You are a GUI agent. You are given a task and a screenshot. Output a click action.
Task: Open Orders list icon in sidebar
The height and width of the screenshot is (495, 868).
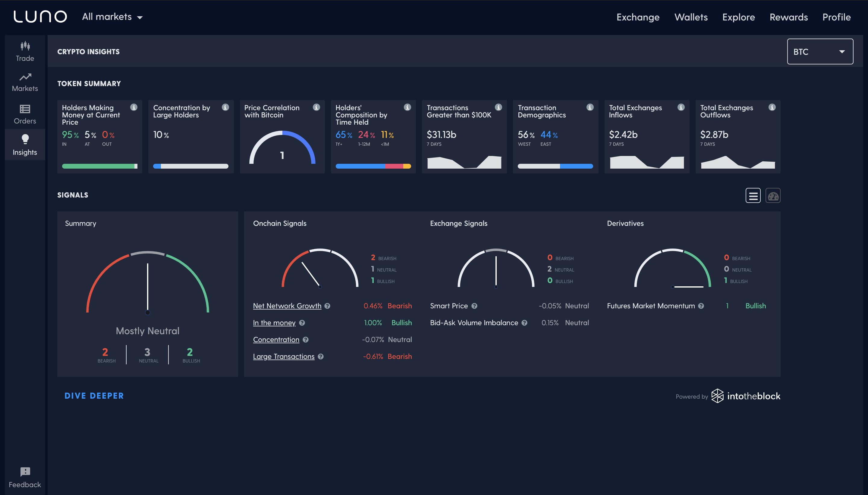click(x=25, y=109)
